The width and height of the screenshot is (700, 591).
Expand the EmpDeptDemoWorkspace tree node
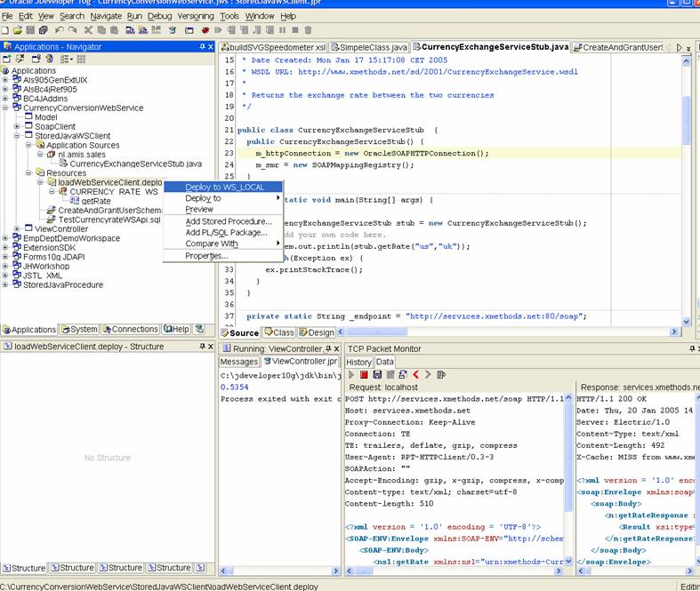(x=6, y=238)
